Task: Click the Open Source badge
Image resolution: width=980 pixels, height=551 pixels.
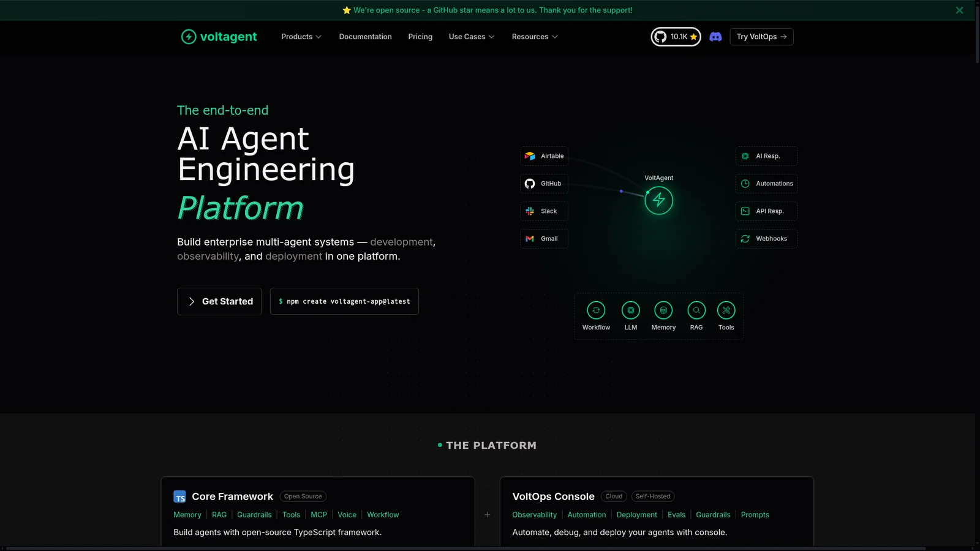Action: point(303,497)
